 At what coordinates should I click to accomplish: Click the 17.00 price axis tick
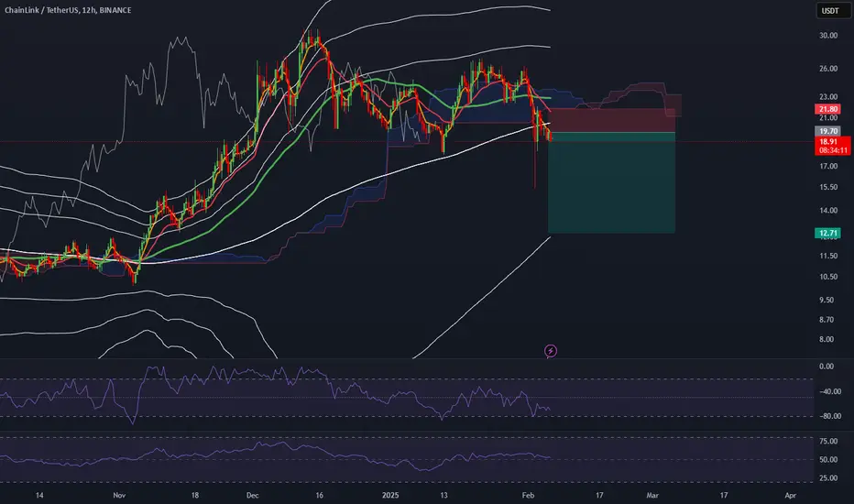(x=828, y=166)
